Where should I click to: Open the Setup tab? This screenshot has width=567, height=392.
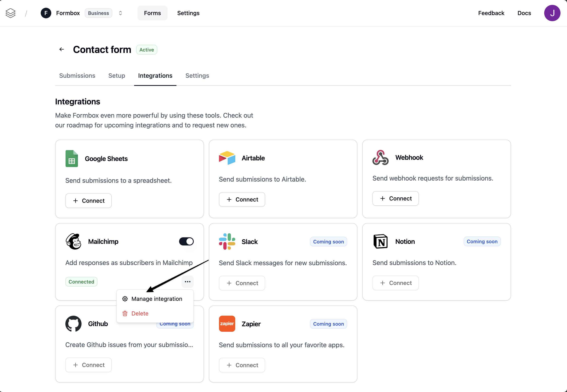tap(117, 76)
